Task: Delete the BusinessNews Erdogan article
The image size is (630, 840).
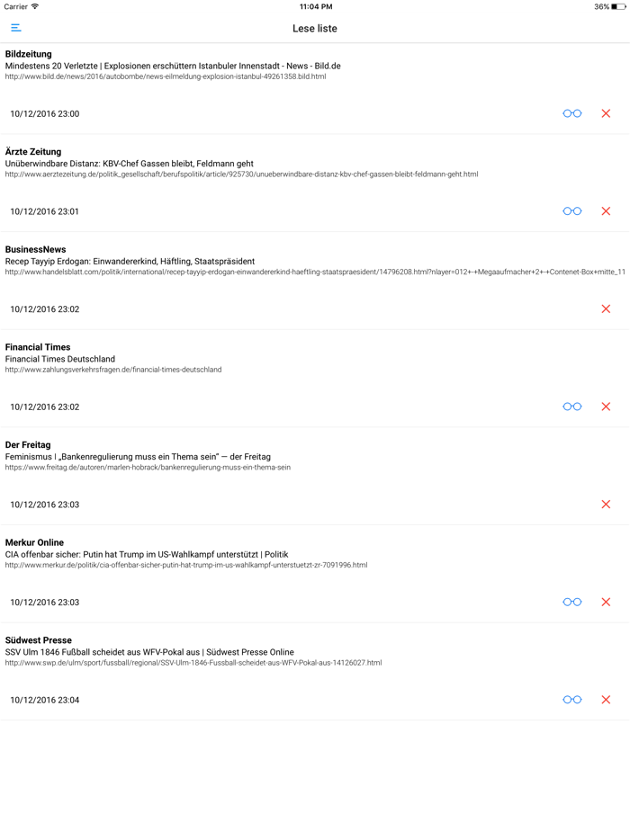Action: [x=606, y=308]
